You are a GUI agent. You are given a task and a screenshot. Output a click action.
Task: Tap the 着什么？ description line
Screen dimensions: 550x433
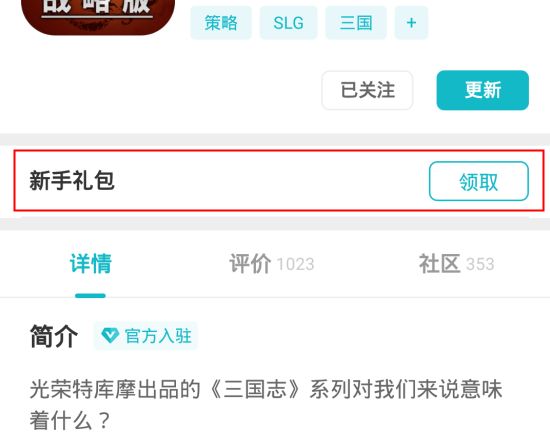70,421
